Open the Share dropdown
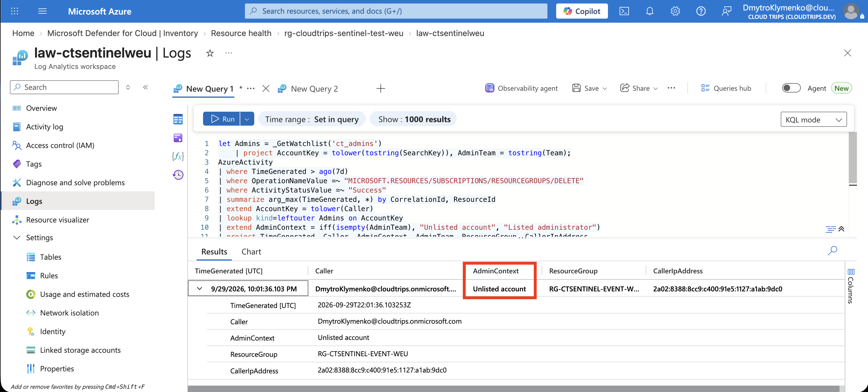This screenshot has height=392, width=868. pos(639,88)
